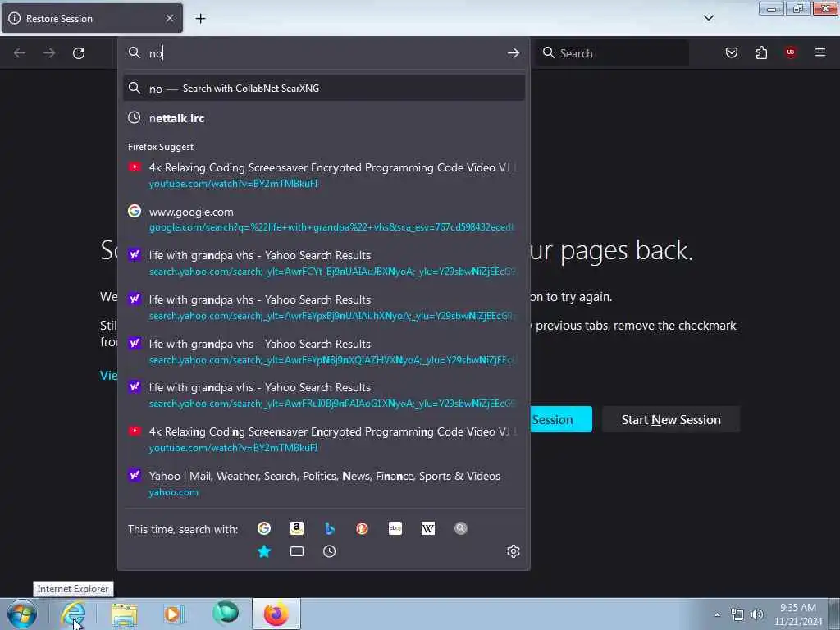
Task: Search this time with eBay icon
Action: coord(395,529)
